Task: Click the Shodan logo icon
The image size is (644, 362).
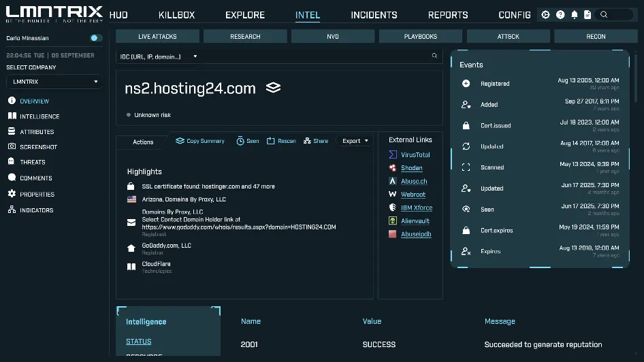Action: 393,168
